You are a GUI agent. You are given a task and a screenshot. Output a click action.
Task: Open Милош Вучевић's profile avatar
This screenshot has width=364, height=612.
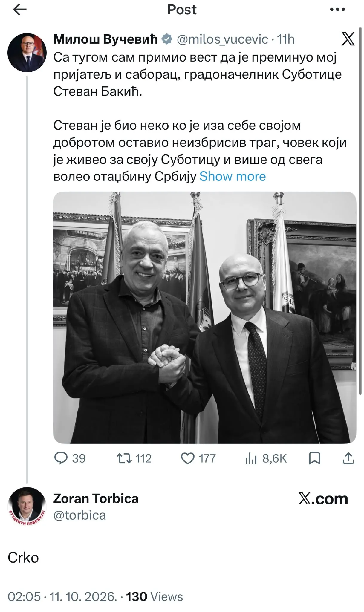27,53
